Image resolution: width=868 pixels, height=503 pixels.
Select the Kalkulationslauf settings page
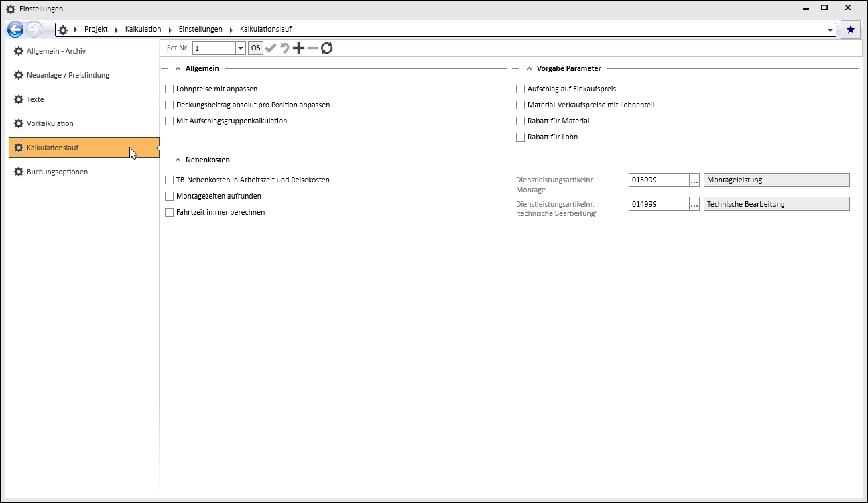pyautogui.click(x=84, y=148)
